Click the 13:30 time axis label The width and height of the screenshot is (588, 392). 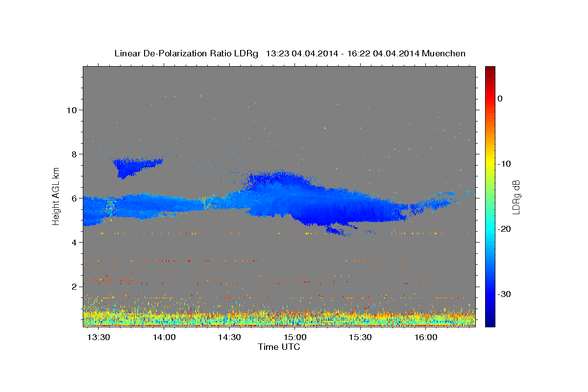[98, 338]
